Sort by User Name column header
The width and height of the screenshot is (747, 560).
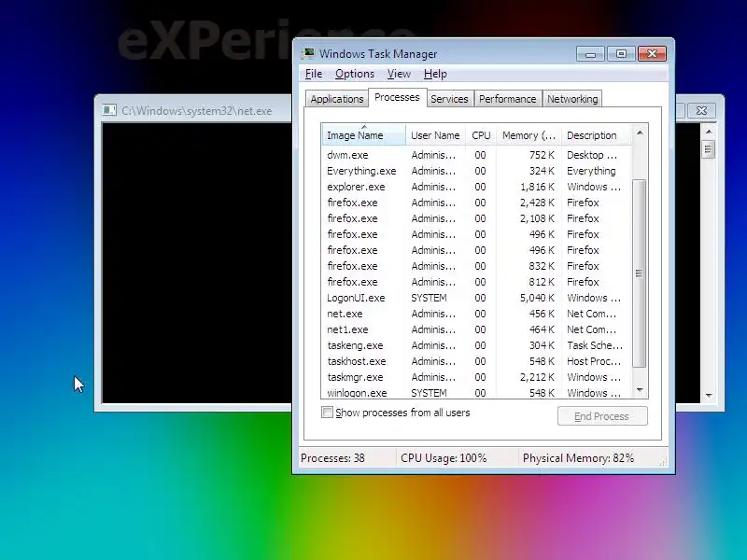tap(435, 135)
